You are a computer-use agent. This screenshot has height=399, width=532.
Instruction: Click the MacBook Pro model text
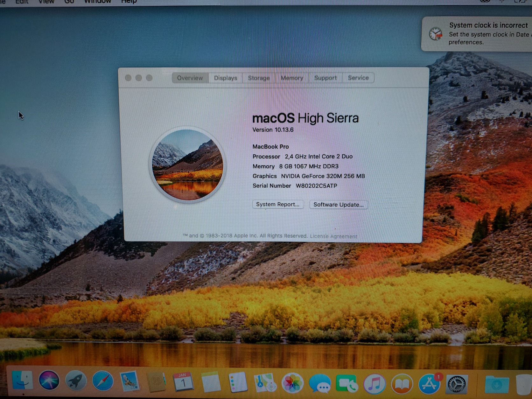(x=271, y=147)
